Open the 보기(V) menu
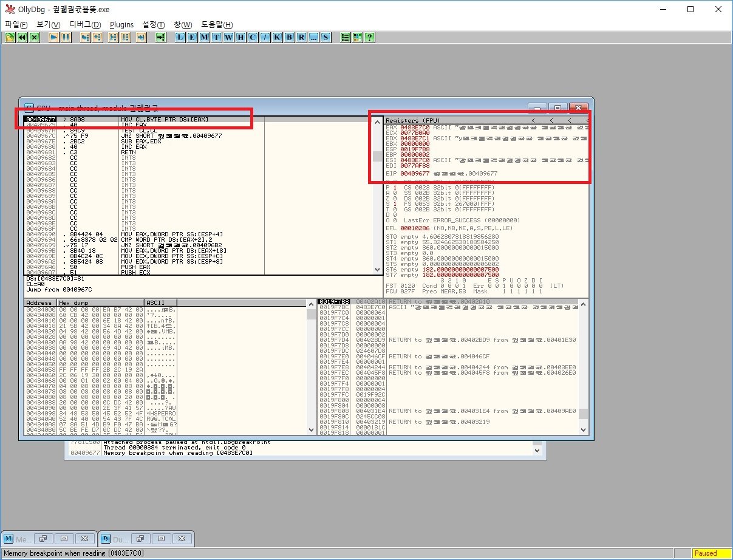Image resolution: width=733 pixels, height=560 pixels. (49, 24)
